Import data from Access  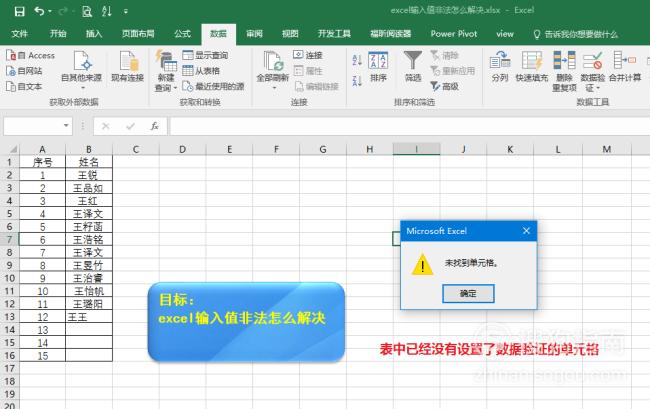[x=31, y=55]
